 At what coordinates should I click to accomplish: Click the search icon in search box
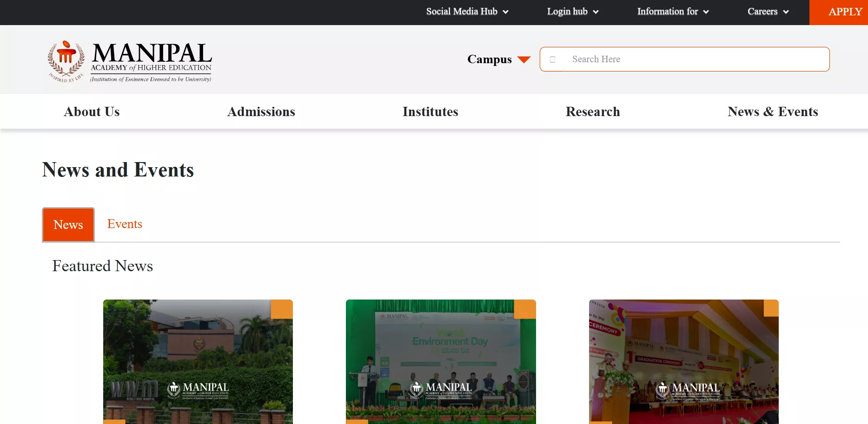coord(552,59)
